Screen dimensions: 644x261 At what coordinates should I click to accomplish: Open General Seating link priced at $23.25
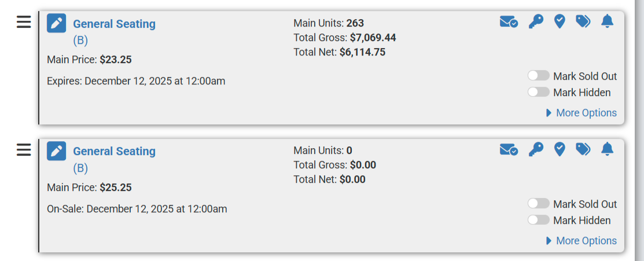pyautogui.click(x=114, y=24)
